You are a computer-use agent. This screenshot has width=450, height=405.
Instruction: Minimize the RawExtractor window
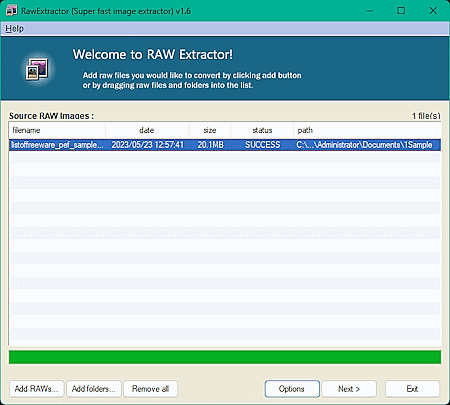[x=369, y=11]
